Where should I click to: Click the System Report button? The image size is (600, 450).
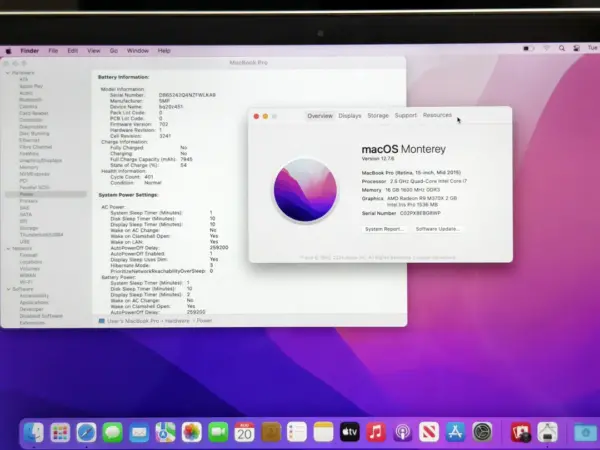click(384, 229)
